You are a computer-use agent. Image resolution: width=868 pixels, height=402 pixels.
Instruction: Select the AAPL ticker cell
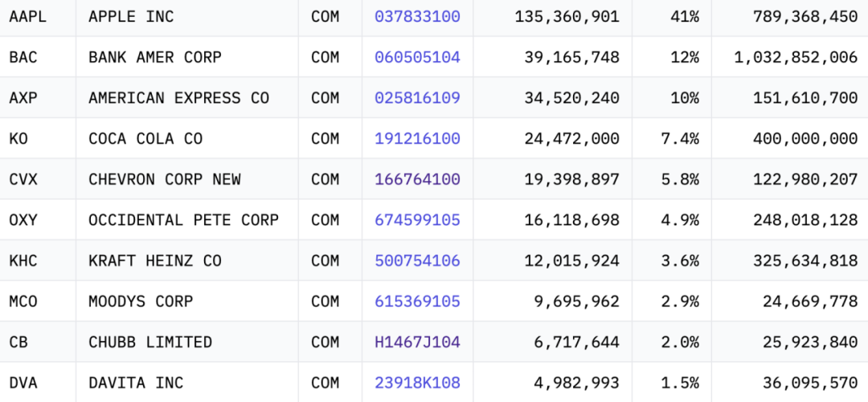38,17
